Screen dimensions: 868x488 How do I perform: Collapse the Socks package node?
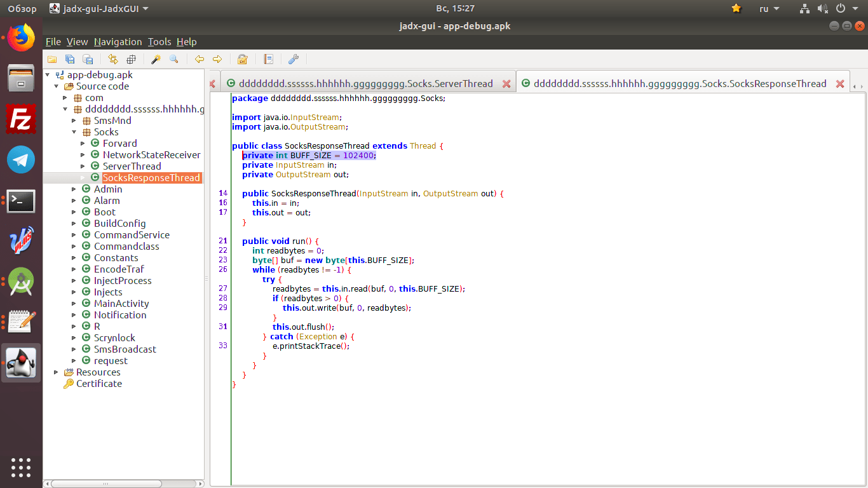tap(74, 132)
